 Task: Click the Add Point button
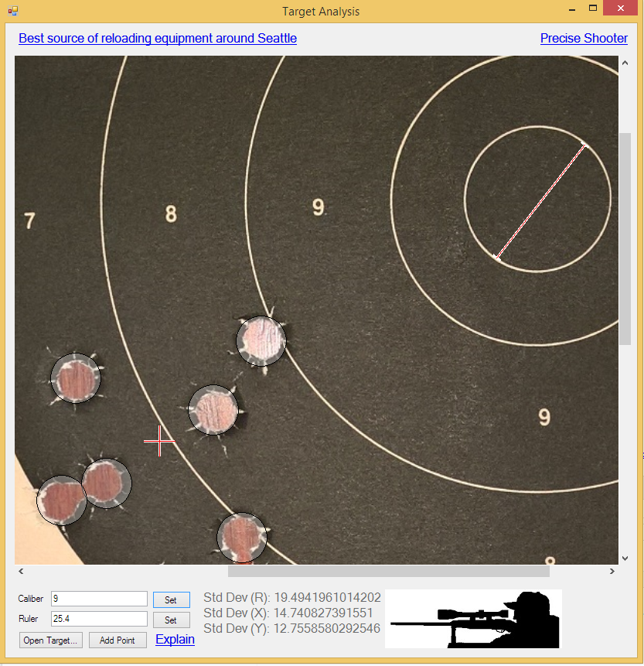tap(118, 640)
